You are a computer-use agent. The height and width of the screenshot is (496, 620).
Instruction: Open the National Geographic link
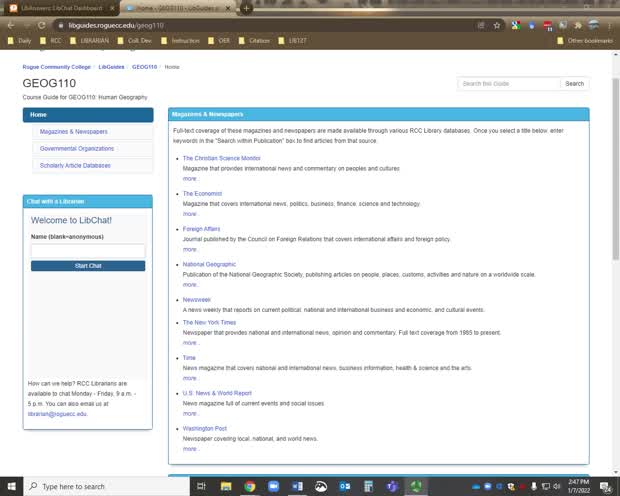(x=209, y=264)
